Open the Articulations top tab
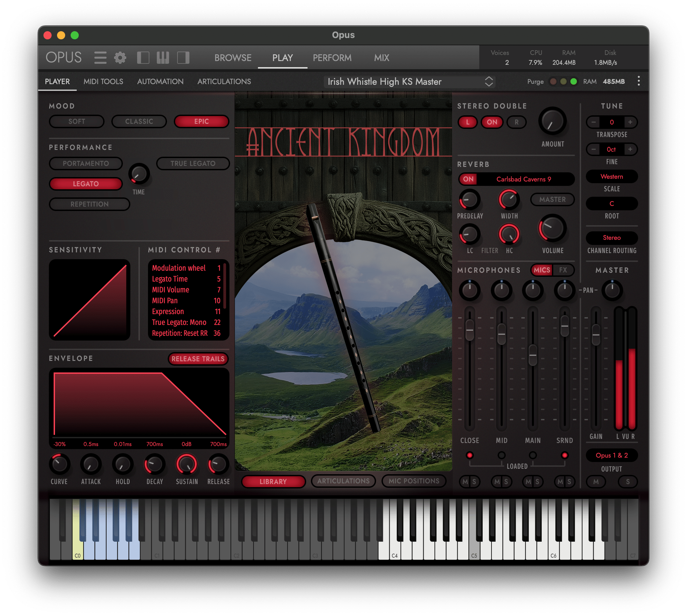The image size is (687, 616). 224,81
